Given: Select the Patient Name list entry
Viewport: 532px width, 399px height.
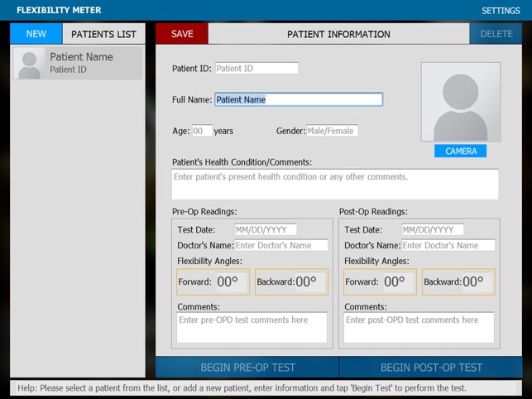Looking at the screenshot, I should (78, 63).
